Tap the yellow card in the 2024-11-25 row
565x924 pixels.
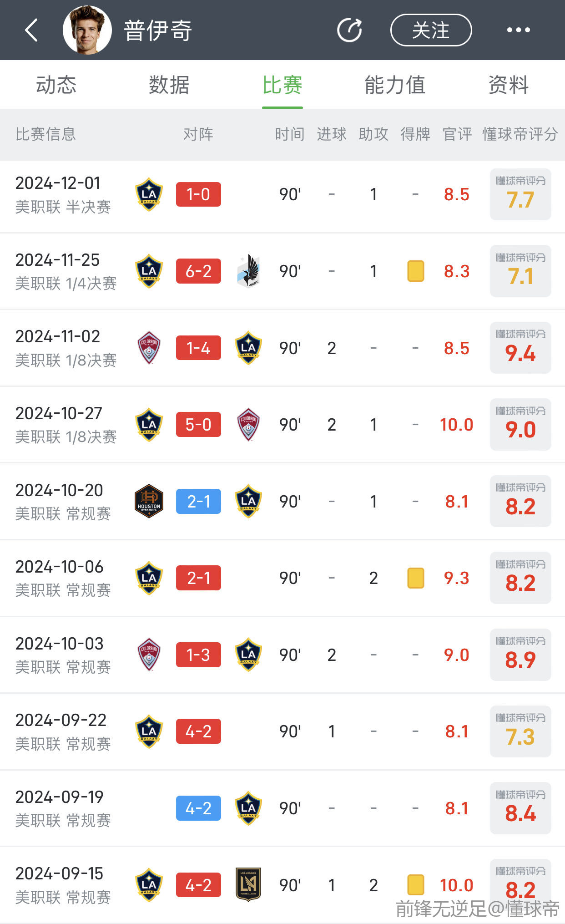(415, 271)
